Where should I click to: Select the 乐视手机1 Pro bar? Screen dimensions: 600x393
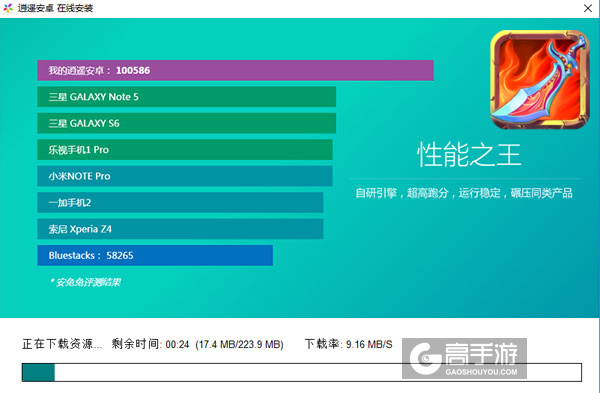click(185, 150)
